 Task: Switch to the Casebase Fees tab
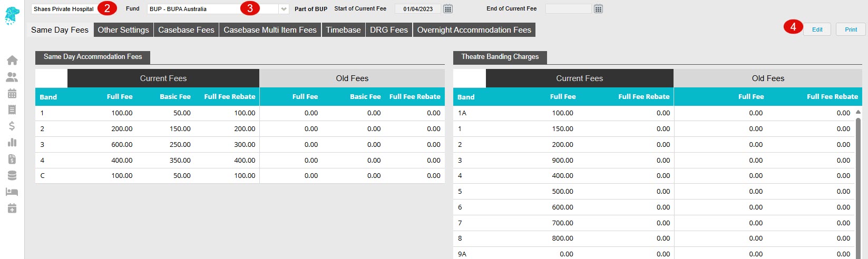click(x=186, y=30)
